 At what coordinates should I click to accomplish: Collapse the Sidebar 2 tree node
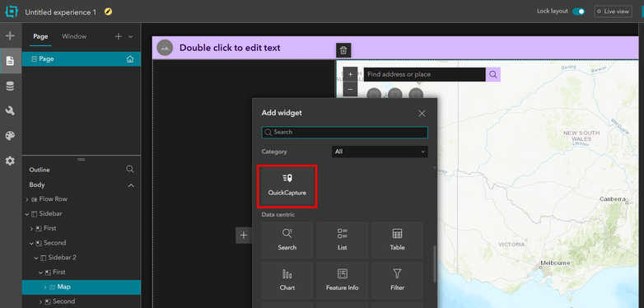tap(36, 258)
